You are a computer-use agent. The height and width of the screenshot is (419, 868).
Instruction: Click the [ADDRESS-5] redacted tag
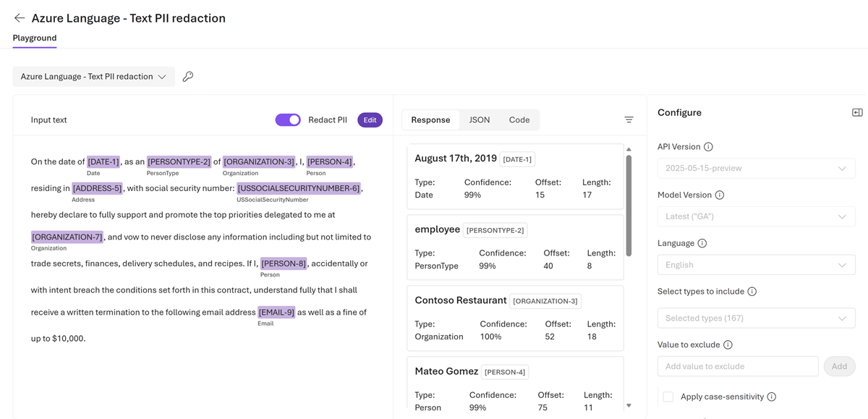(98, 188)
